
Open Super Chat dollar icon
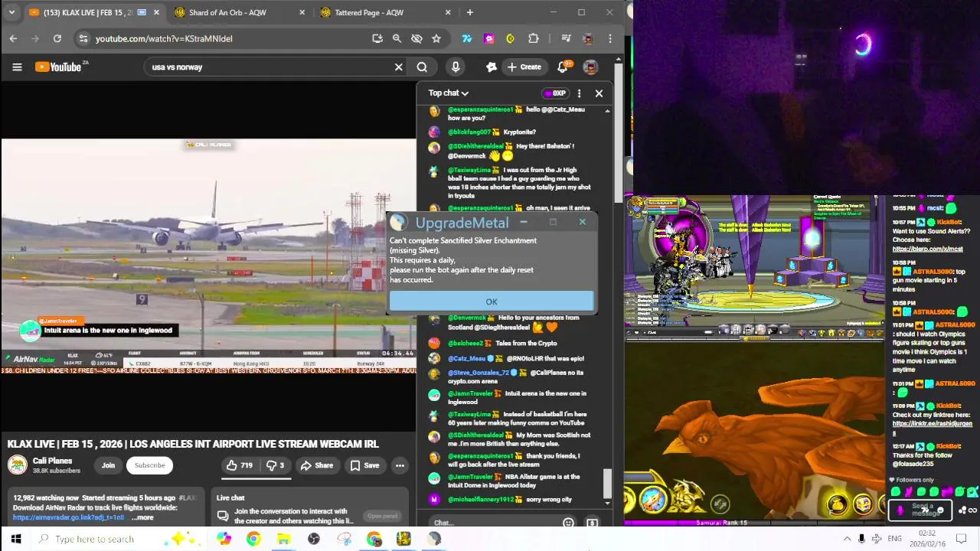(592, 523)
